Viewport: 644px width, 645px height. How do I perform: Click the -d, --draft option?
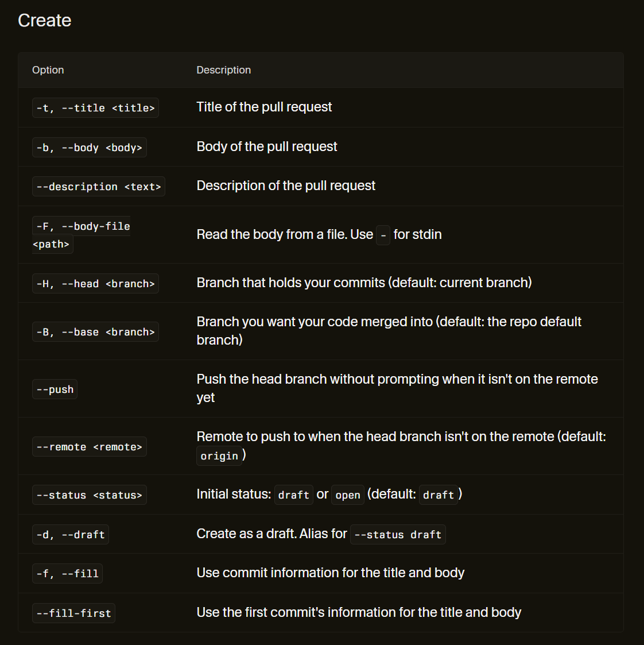(x=70, y=534)
